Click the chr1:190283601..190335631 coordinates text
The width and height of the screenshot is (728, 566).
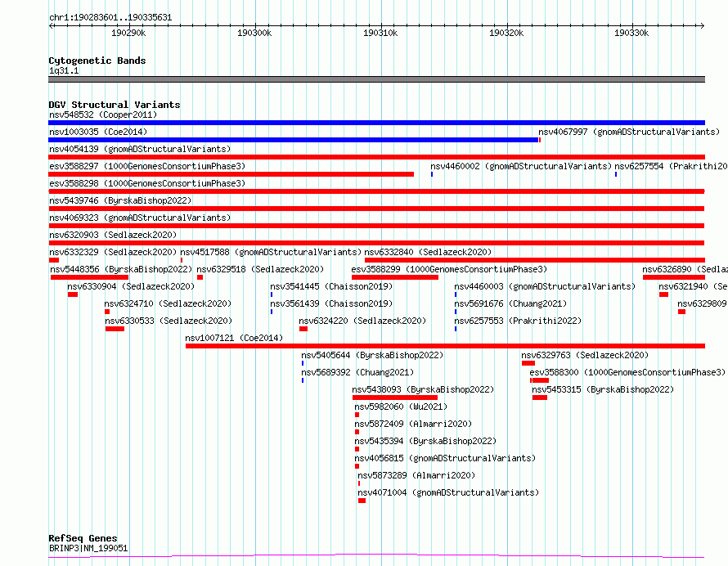pyautogui.click(x=110, y=18)
